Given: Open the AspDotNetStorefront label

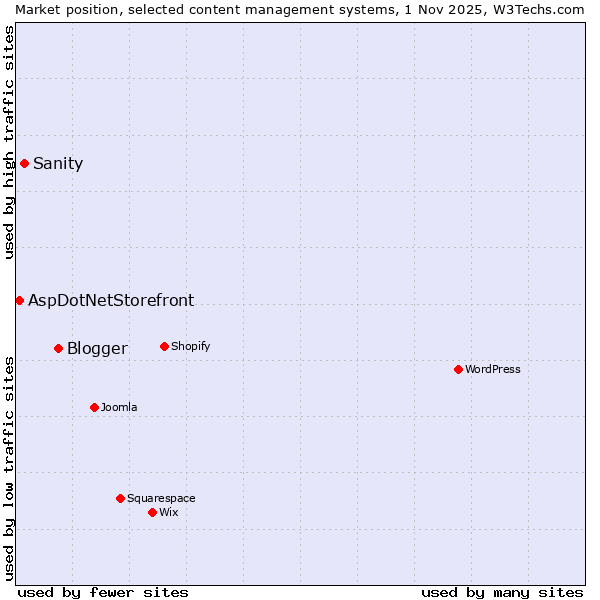Looking at the screenshot, I should [x=111, y=300].
